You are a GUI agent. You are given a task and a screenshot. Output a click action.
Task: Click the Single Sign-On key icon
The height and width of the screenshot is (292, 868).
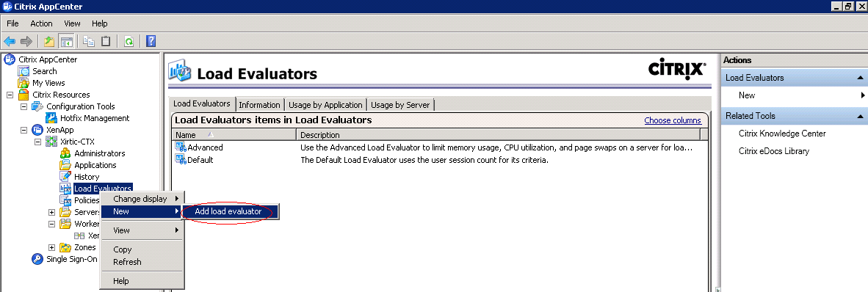click(x=37, y=259)
